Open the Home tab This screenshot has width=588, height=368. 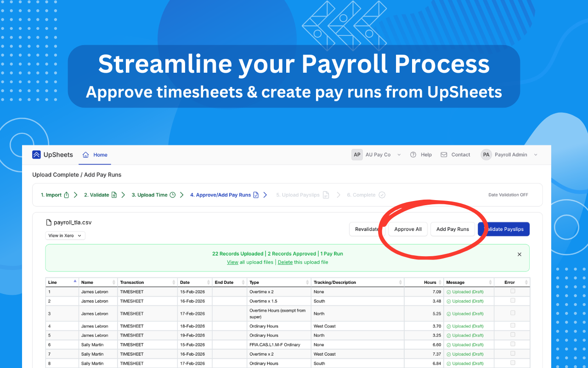[95, 155]
